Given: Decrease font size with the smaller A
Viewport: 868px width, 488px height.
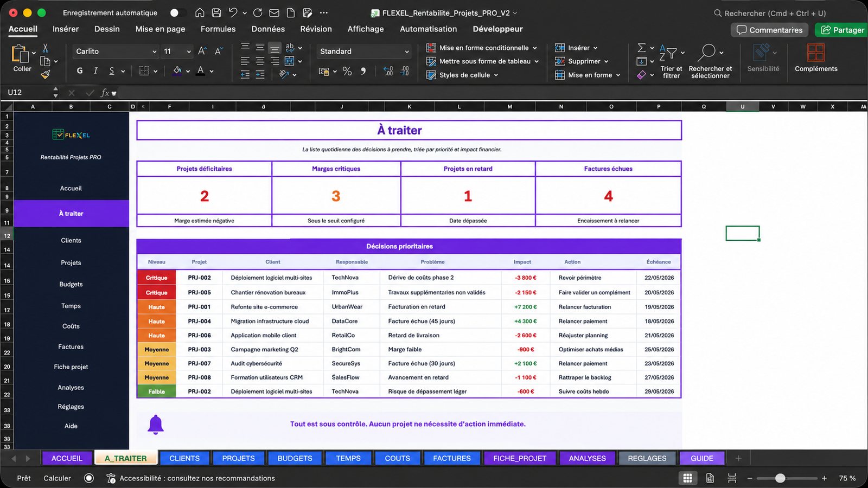Looking at the screenshot, I should click(x=218, y=51).
